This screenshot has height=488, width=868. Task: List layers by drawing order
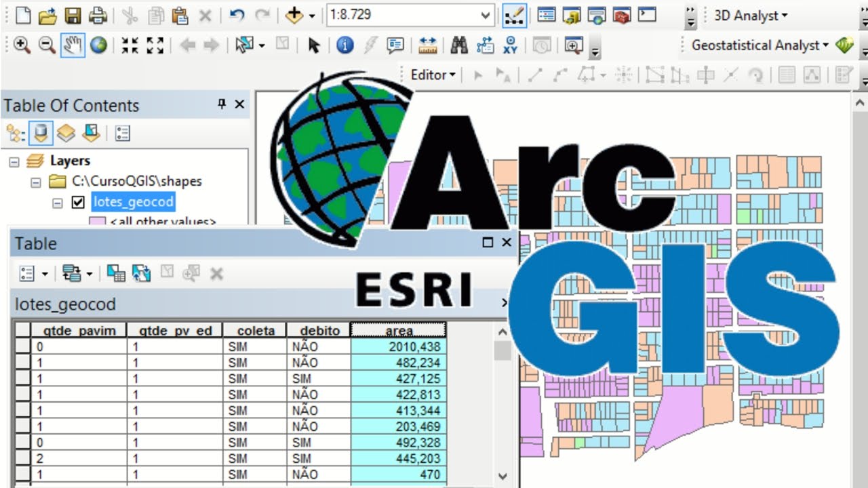(16, 133)
